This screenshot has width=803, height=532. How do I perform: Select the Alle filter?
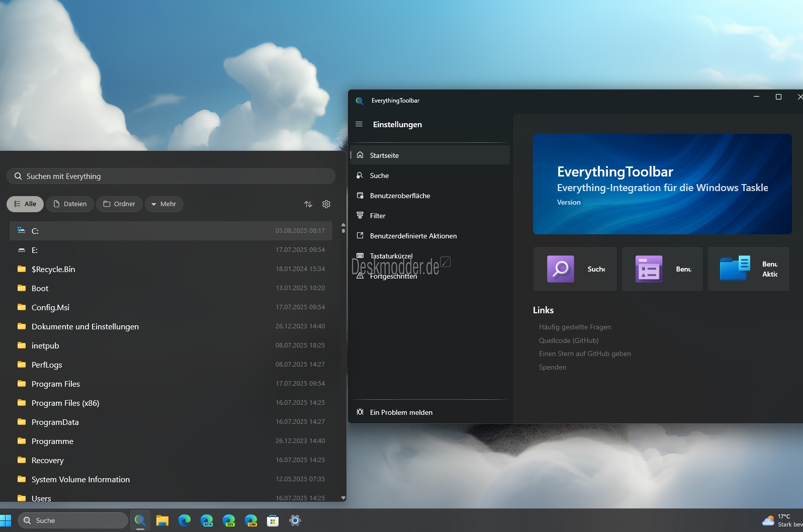click(25, 204)
